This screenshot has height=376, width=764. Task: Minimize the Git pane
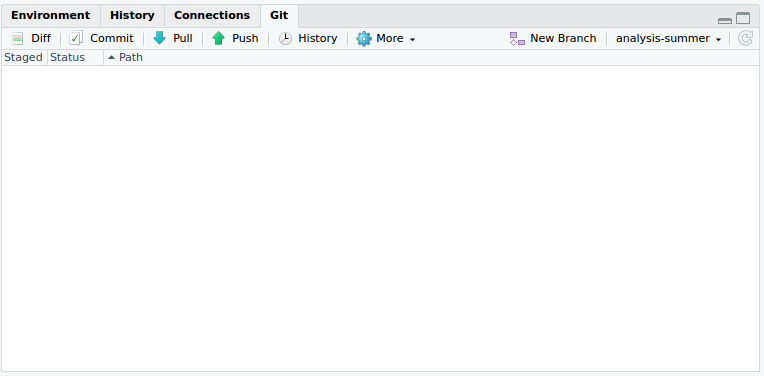(725, 20)
